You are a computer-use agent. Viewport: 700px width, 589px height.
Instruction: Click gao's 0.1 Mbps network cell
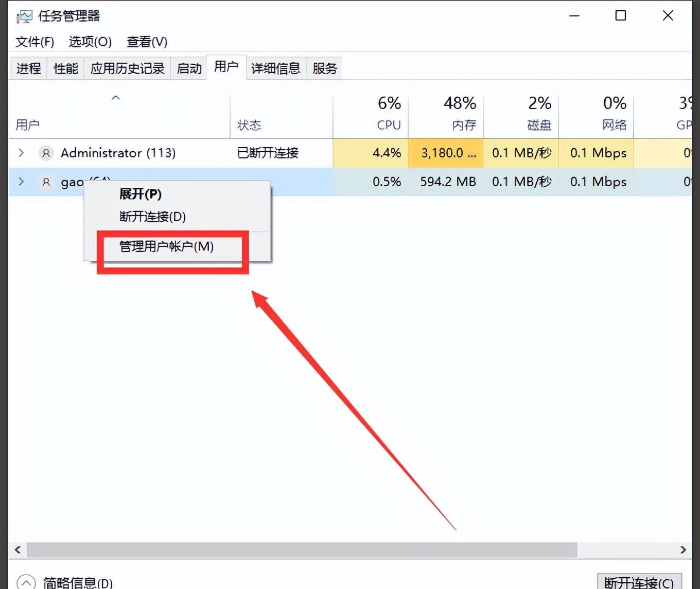tap(596, 182)
